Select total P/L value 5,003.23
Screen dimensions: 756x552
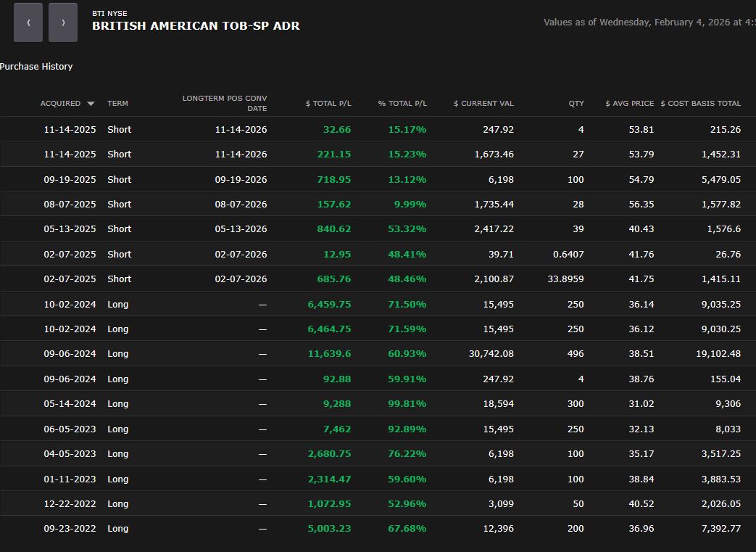(x=329, y=528)
